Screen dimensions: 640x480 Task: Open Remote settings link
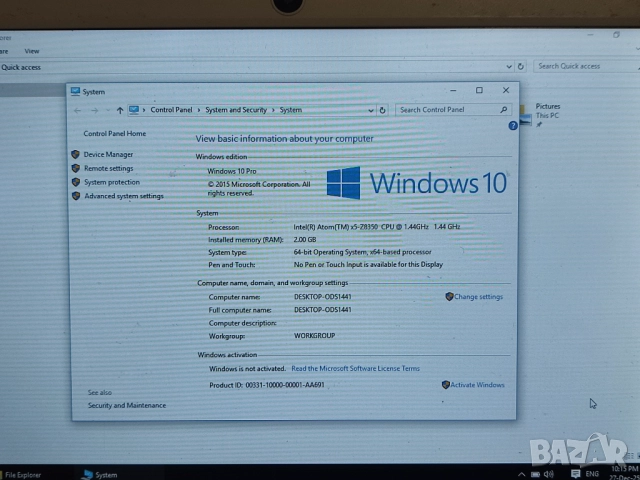[x=108, y=168]
